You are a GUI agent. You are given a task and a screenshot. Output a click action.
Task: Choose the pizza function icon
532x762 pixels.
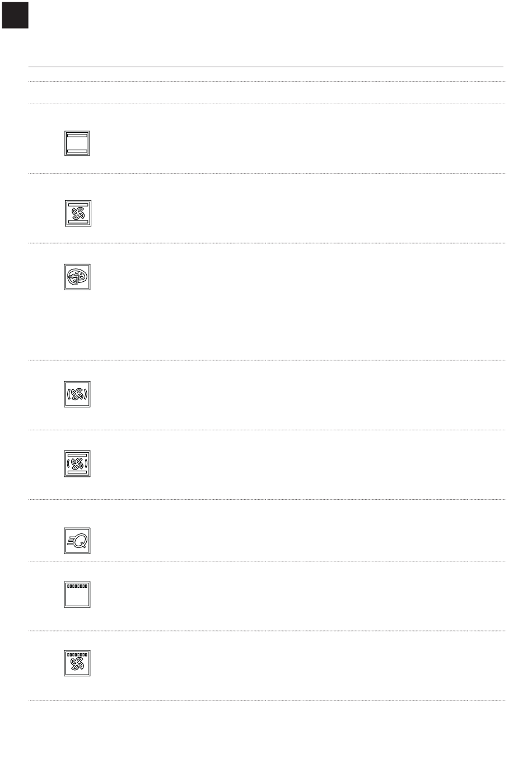click(77, 277)
